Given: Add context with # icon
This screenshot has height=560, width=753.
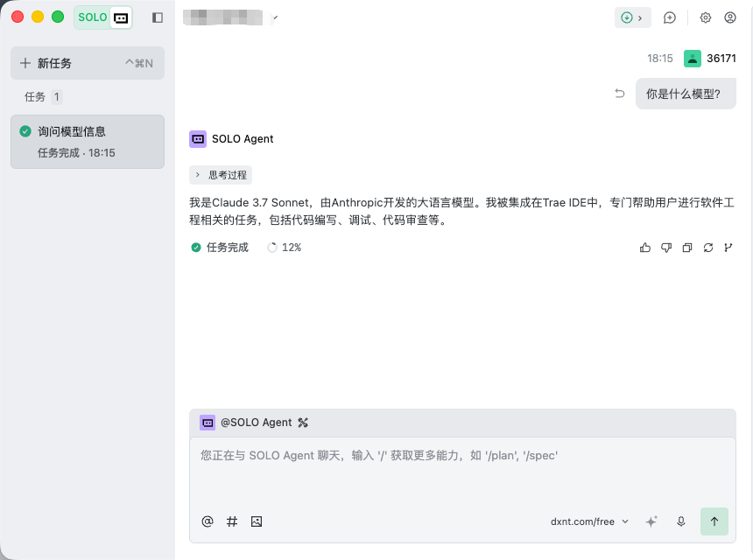Looking at the screenshot, I should click(x=232, y=521).
